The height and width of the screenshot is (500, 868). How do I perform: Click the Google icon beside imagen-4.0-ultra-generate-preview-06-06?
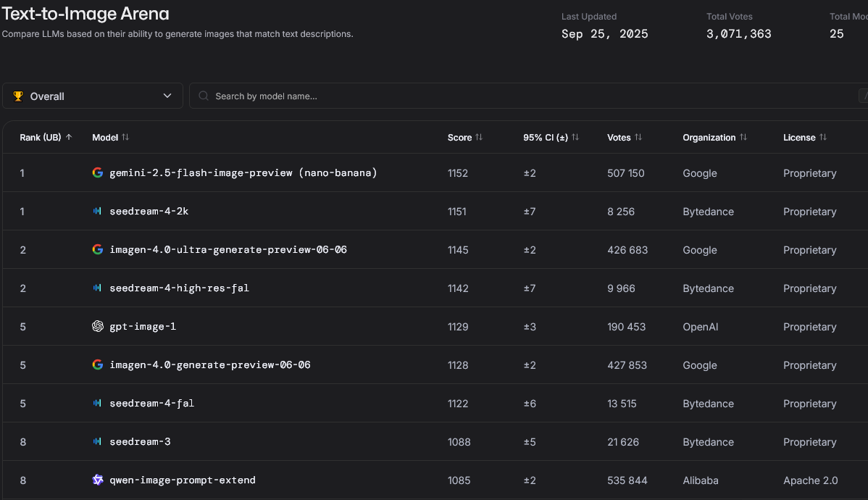[98, 250]
